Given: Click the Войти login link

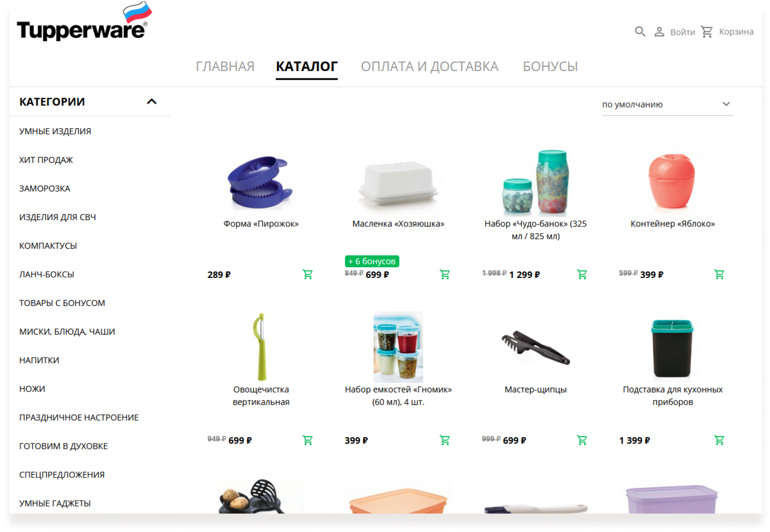Looking at the screenshot, I should pyautogui.click(x=682, y=32).
